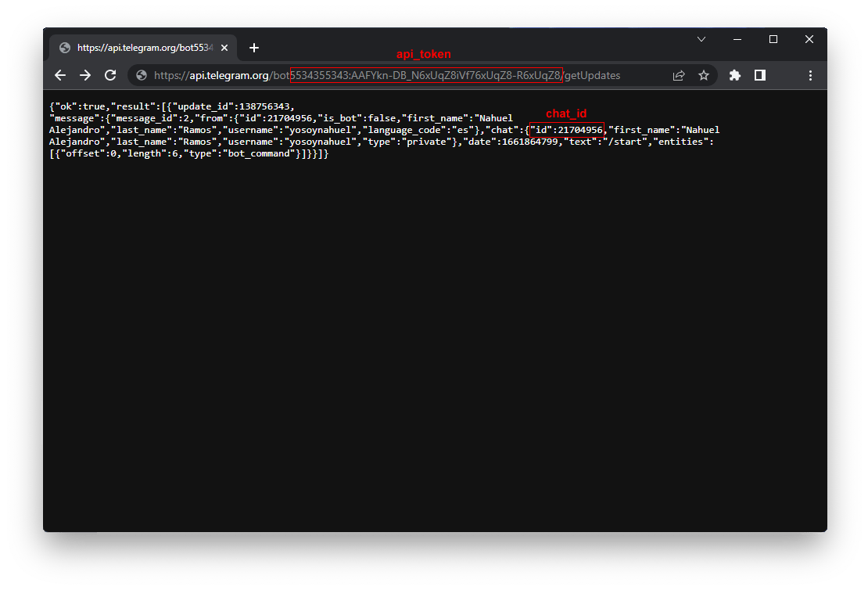Click the "is_bot":false text
The width and height of the screenshot is (868, 590).
[x=357, y=118]
